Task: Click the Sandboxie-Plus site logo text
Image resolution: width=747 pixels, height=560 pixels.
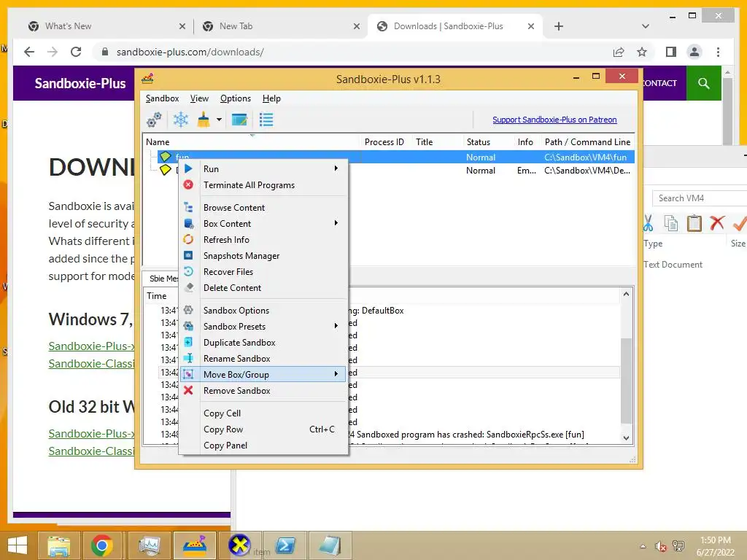Action: pyautogui.click(x=80, y=83)
